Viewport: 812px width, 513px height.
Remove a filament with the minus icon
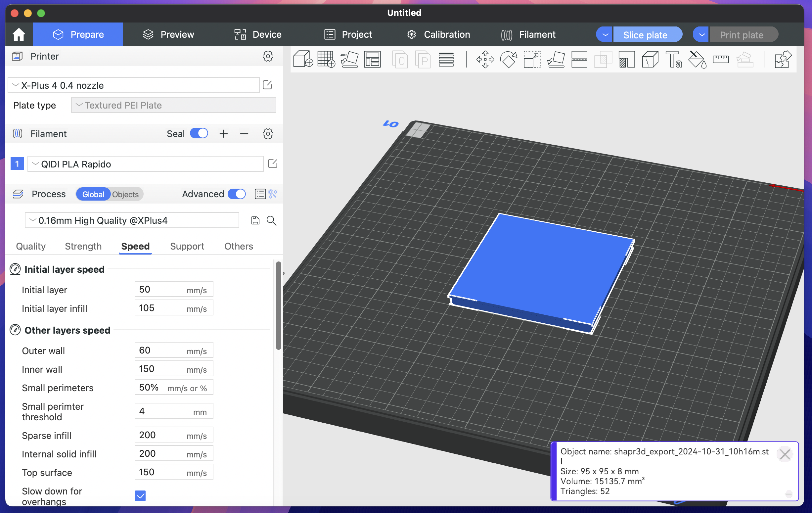244,134
